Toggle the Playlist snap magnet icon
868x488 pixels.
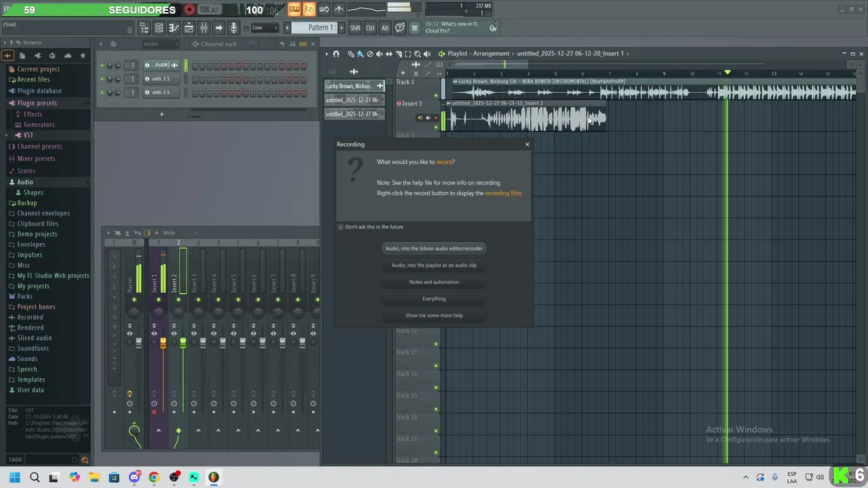[x=336, y=54]
